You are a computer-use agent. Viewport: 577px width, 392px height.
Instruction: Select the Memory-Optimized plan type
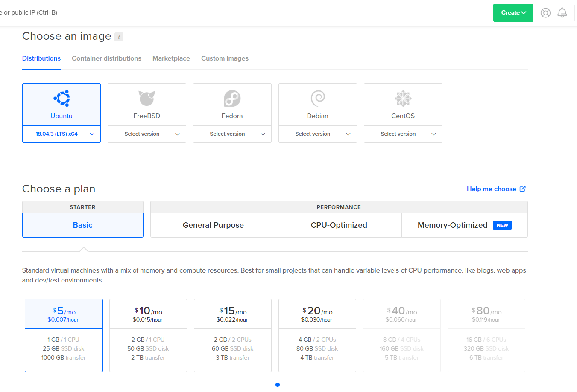point(465,225)
